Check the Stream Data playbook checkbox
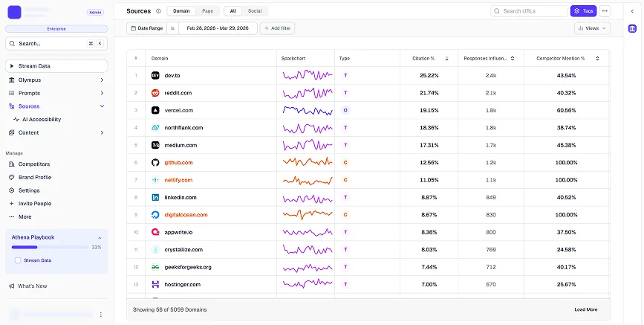Screen dimensions: 644x325 pyautogui.click(x=18, y=260)
